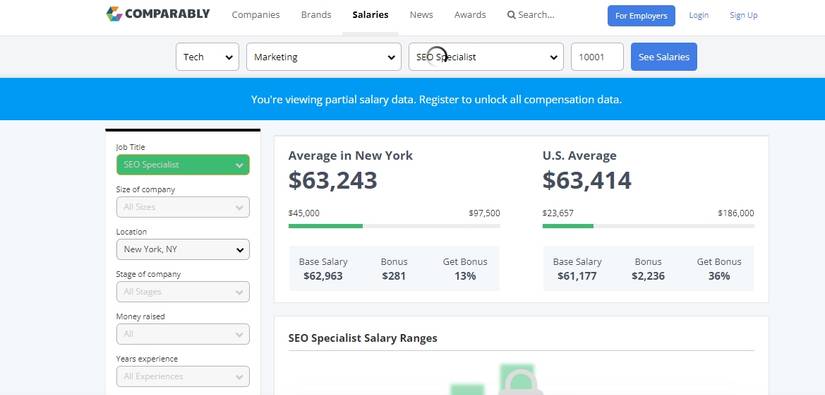Image resolution: width=825 pixels, height=395 pixels.
Task: Click the New York salary range bar
Action: point(394,226)
